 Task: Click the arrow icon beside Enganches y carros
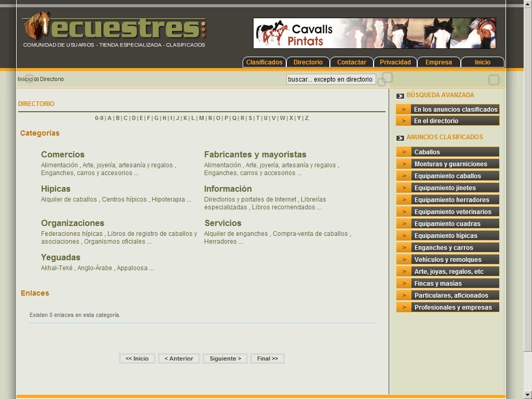coord(404,248)
